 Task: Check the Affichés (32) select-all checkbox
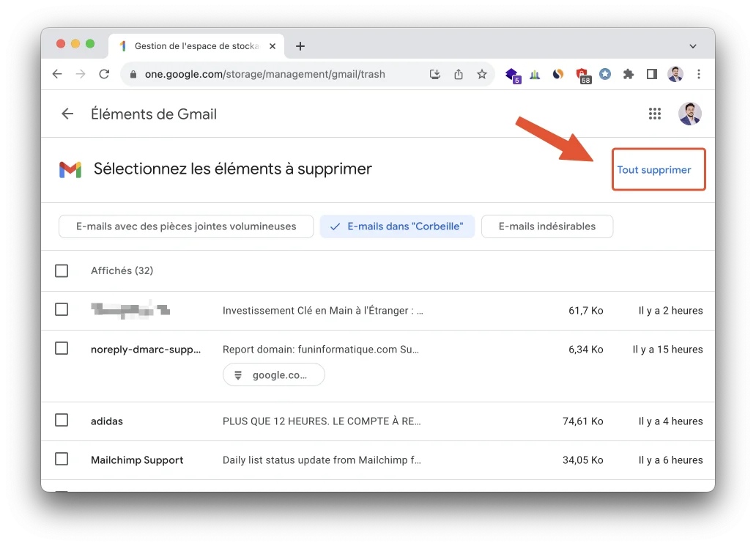coord(62,270)
